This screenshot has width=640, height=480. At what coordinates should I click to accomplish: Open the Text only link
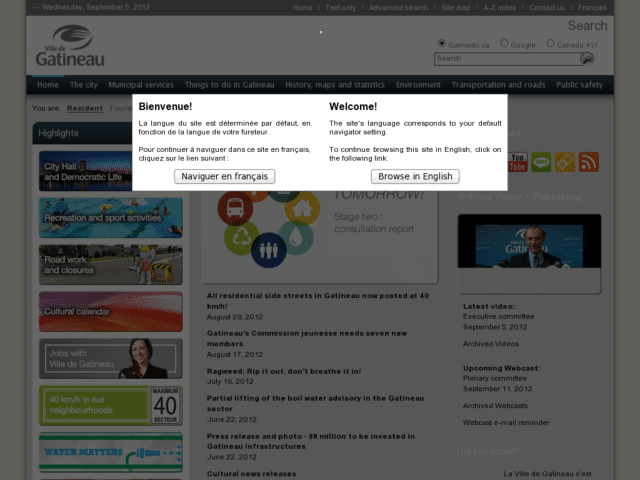pos(340,8)
